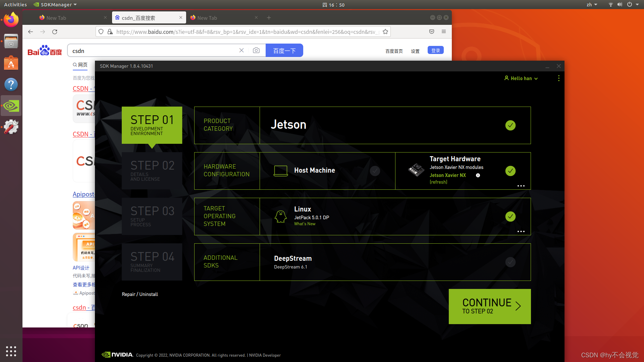Open the Repair / Uninstall link
Image resolution: width=644 pixels, height=362 pixels.
(140, 294)
